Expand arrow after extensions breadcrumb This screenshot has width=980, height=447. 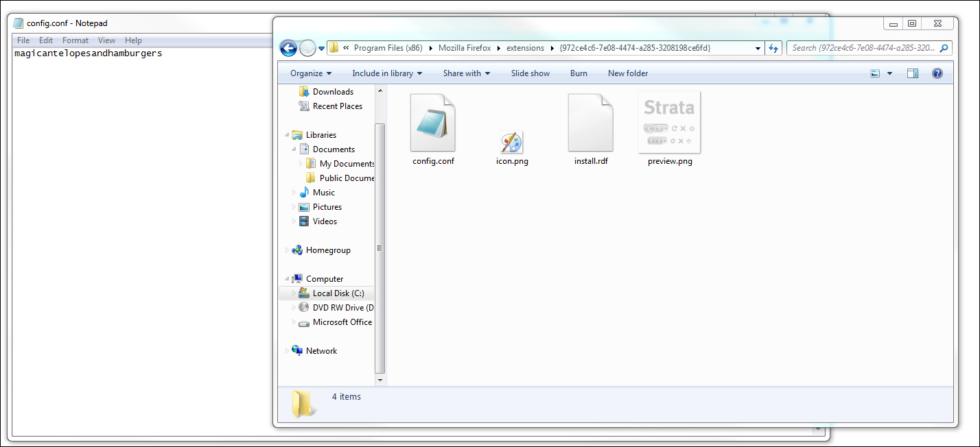(552, 48)
